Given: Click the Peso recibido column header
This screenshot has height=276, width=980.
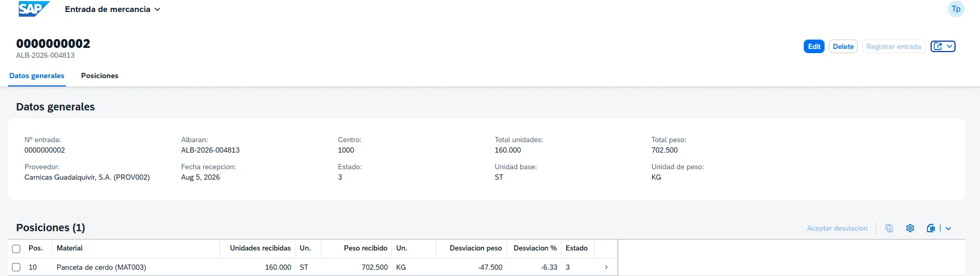Looking at the screenshot, I should tap(357, 248).
